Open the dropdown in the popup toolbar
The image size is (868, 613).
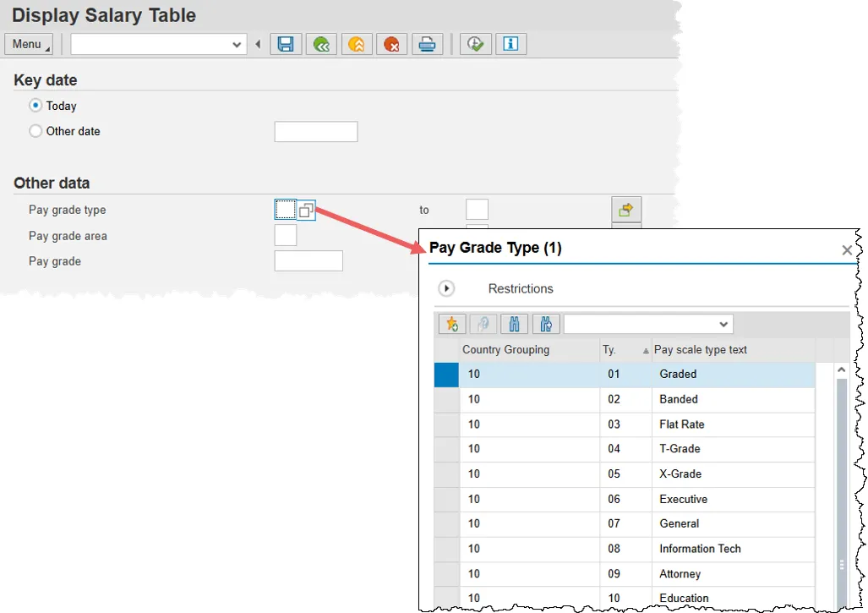click(x=723, y=324)
